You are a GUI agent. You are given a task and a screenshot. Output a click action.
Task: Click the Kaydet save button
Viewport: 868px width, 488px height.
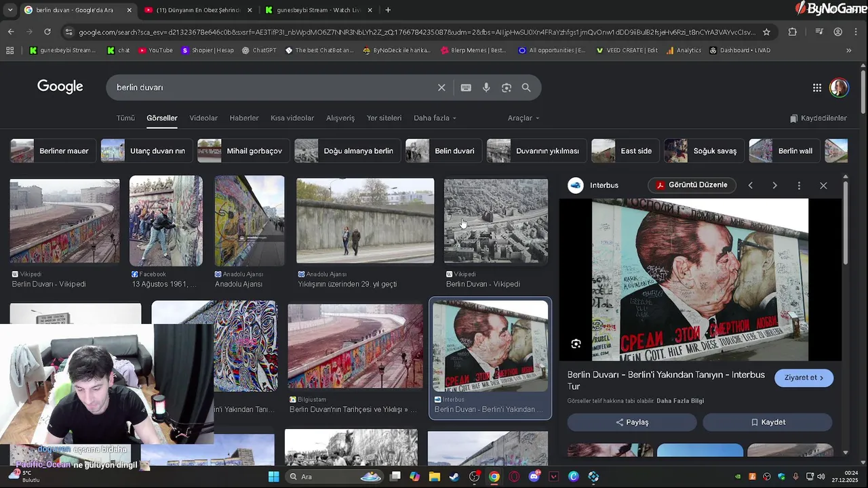coord(768,422)
